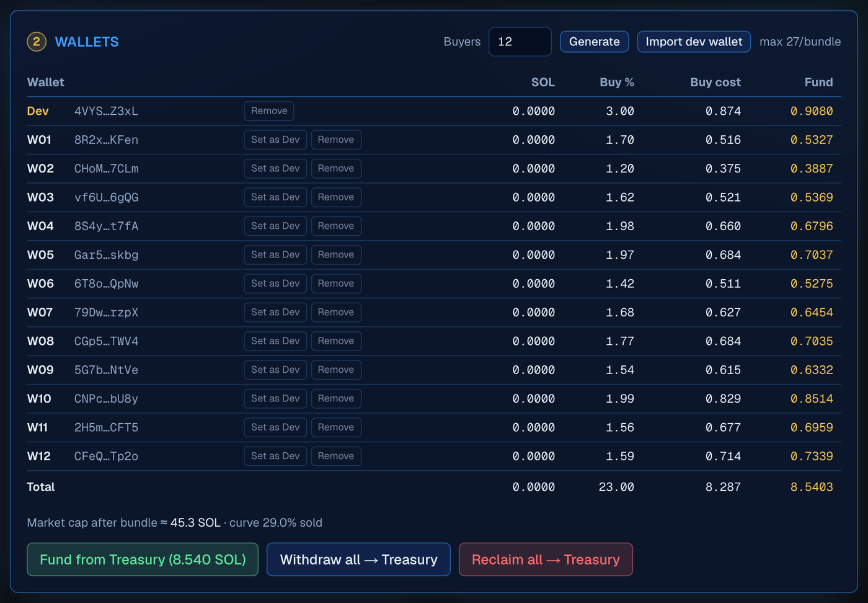Click the Generate button
868x603 pixels.
594,42
